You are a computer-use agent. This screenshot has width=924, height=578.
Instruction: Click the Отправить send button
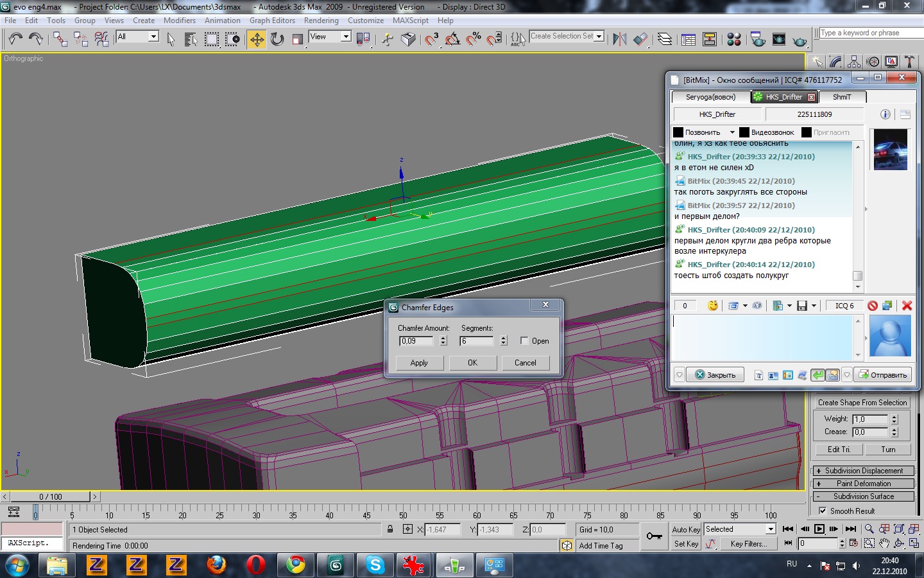pos(884,375)
